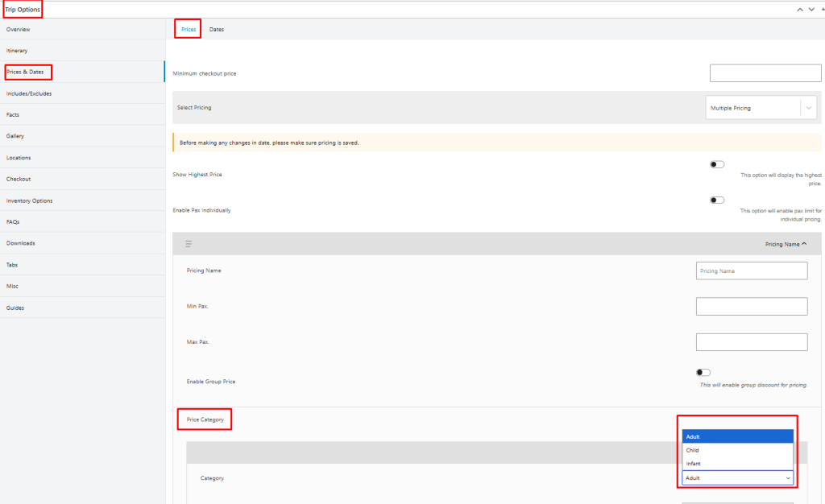Turn on Enable Group Price switch

tap(703, 373)
